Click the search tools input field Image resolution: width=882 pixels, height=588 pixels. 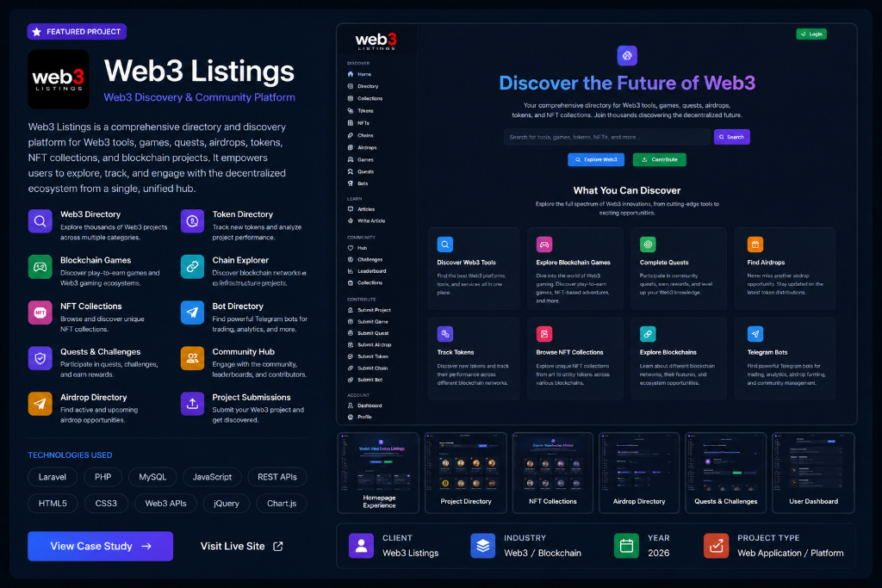(607, 137)
